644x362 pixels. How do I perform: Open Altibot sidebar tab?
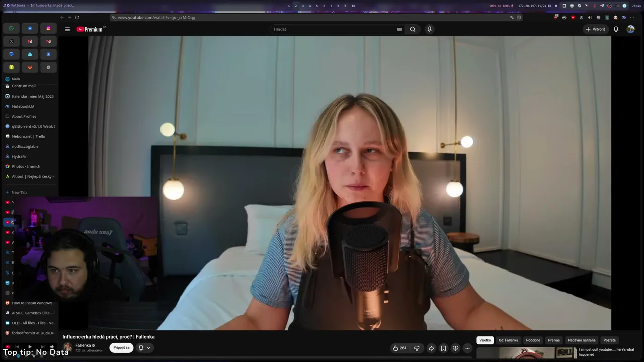(29, 176)
